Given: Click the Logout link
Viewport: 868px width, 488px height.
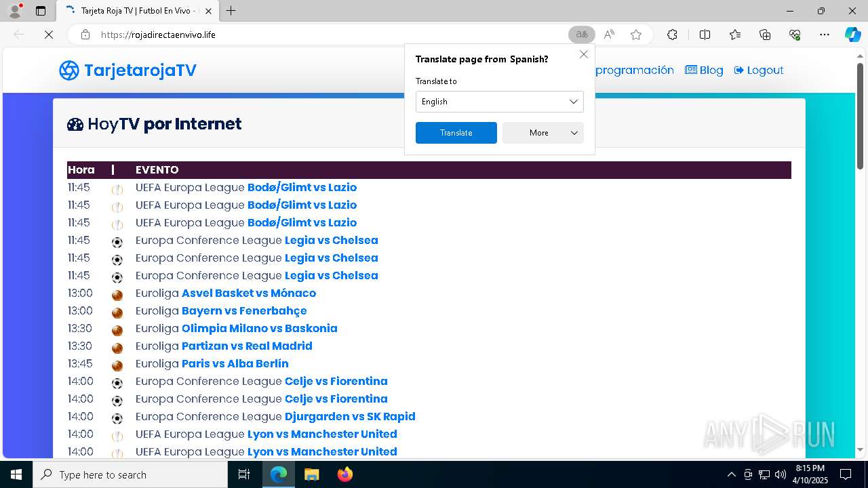Looking at the screenshot, I should [759, 70].
